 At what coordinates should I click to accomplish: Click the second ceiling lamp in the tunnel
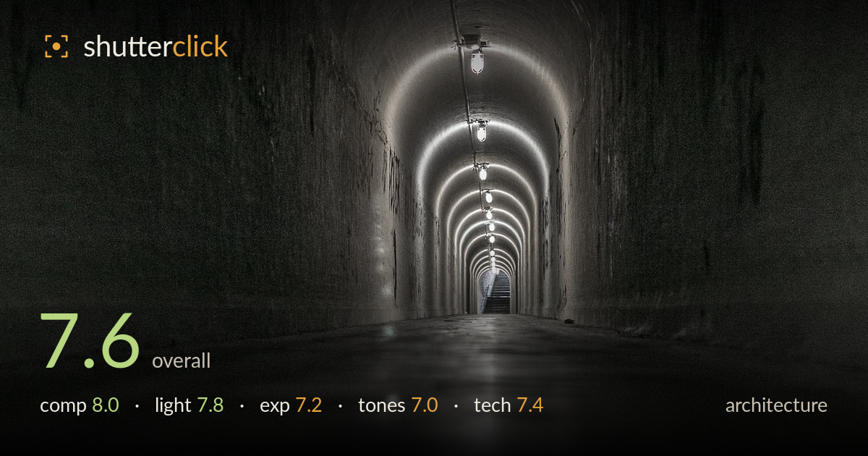(x=481, y=130)
